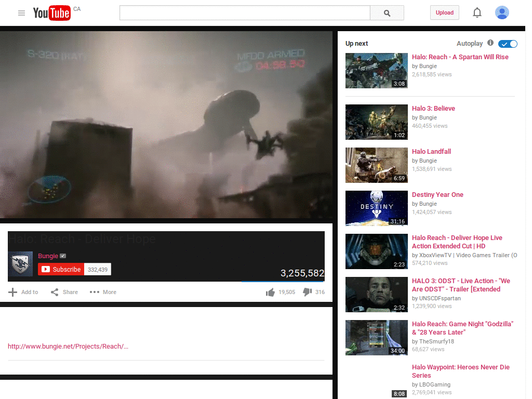
Task: Click the dislike count 316
Action: [x=320, y=292]
